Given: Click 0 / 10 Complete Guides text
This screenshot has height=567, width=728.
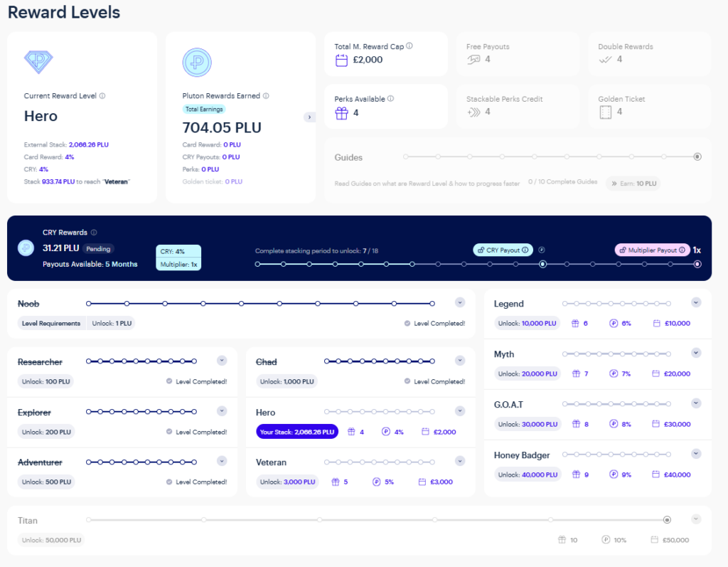Looking at the screenshot, I should 563,181.
